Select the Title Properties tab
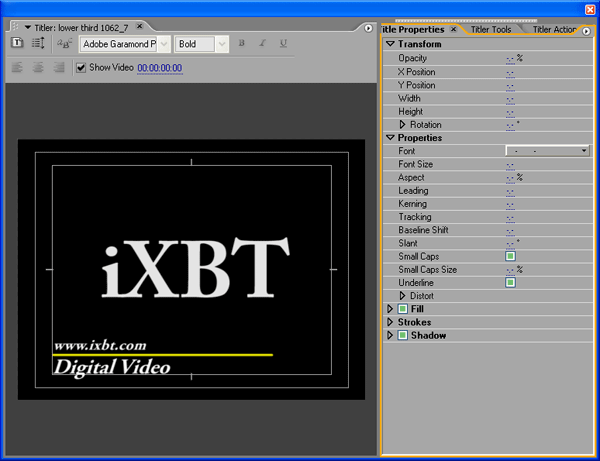Image resolution: width=600 pixels, height=461 pixels. [413, 29]
